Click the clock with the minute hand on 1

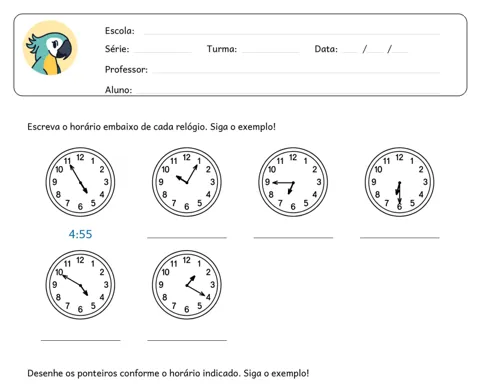point(187,182)
